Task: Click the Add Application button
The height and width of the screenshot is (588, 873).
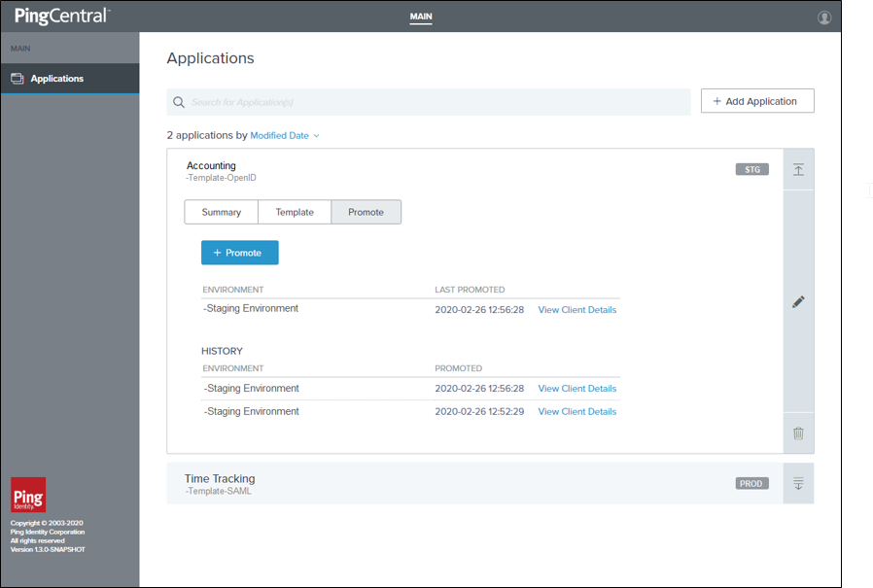Action: (757, 100)
